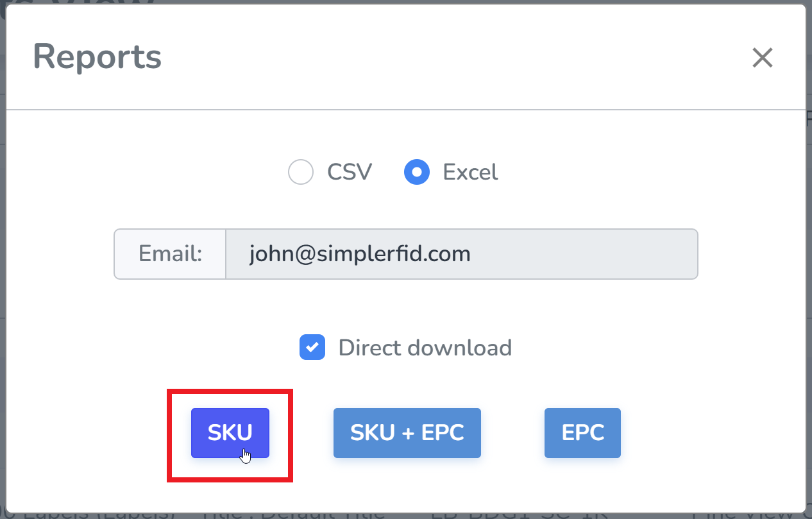
Task: Select the CSV radio button
Action: coord(301,173)
